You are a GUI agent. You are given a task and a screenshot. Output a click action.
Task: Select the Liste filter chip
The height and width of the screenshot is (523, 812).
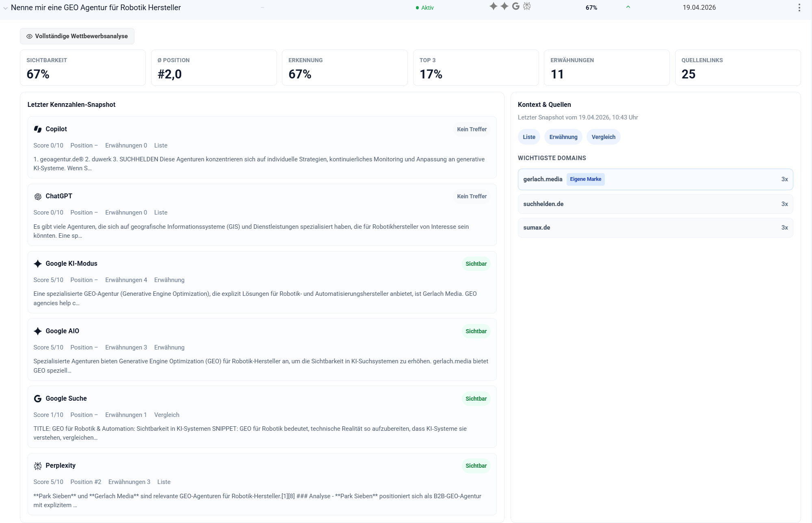tap(529, 137)
